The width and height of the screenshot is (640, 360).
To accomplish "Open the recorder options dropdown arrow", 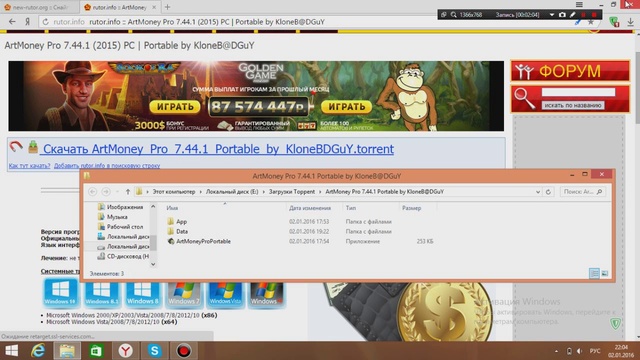I will 552,15.
